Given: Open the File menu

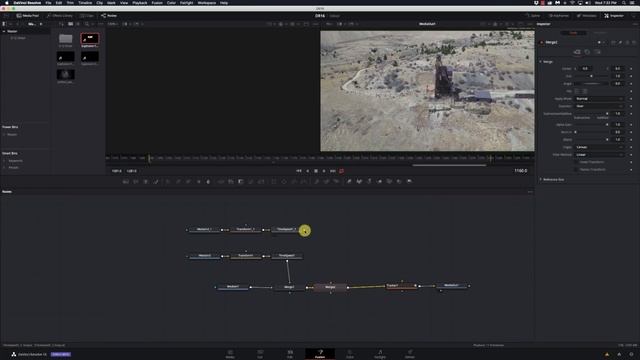Looking at the screenshot, I should click(x=48, y=3).
